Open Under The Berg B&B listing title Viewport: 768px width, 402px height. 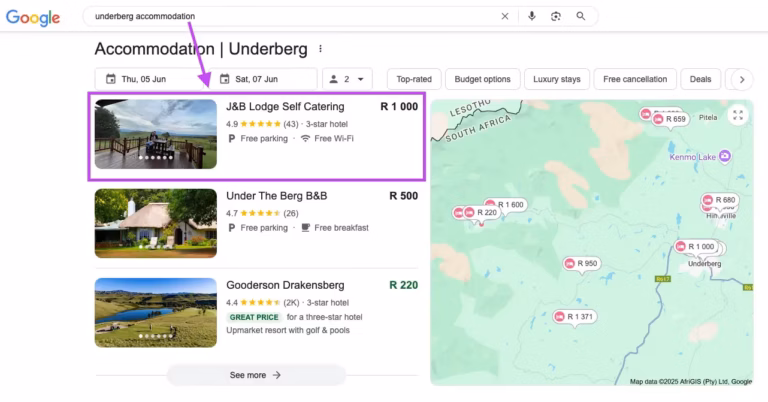point(277,196)
